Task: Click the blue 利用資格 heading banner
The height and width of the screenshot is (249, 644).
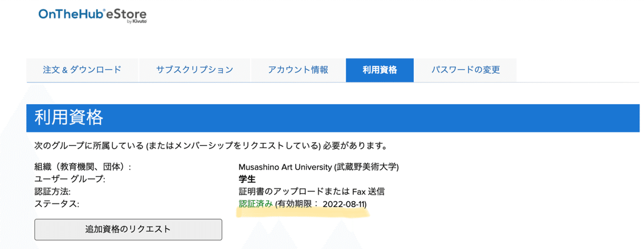Action: point(333,118)
